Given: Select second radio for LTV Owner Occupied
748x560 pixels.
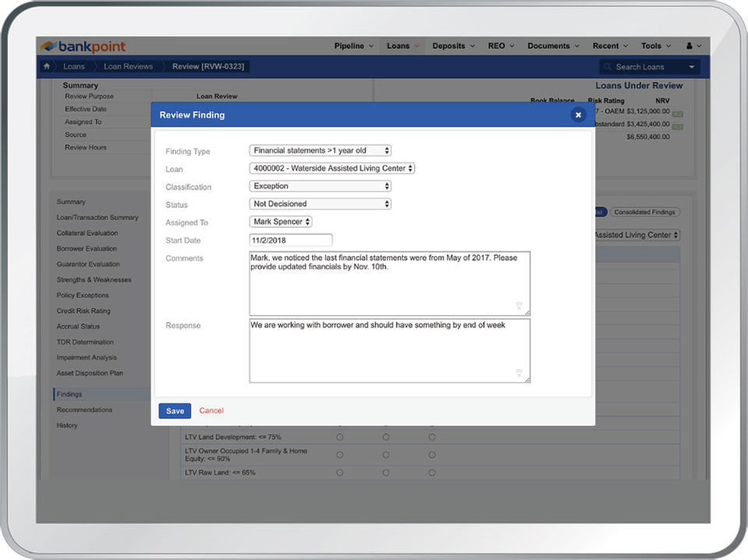Looking at the screenshot, I should (386, 455).
